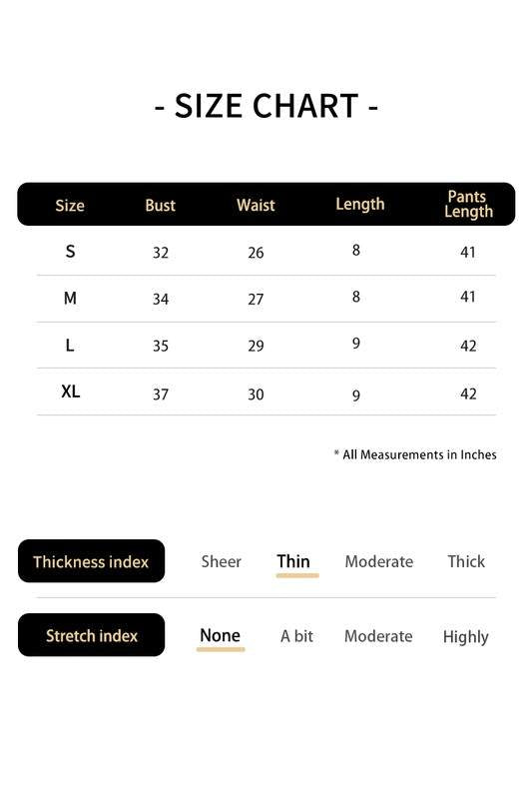Click the M size row label

70,298
